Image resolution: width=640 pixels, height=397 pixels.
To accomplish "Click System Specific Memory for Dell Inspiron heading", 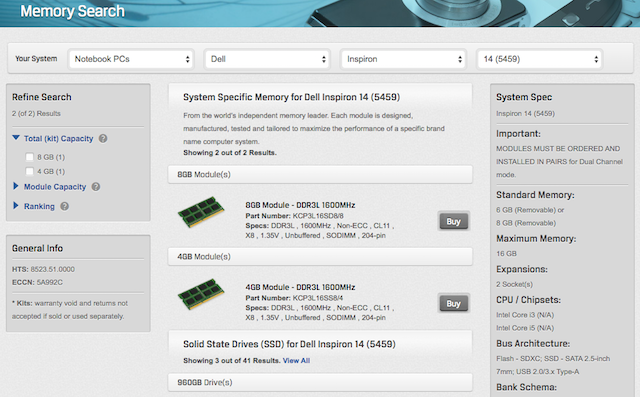I will [291, 97].
